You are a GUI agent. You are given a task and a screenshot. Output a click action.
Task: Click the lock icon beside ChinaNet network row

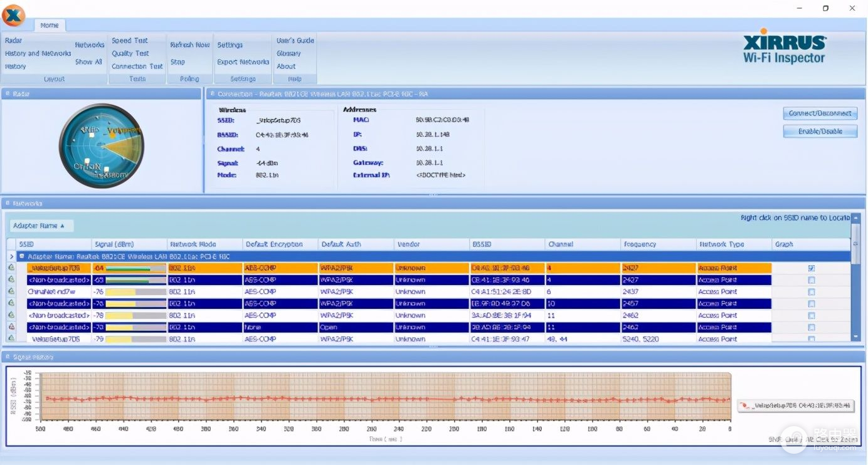tap(11, 291)
